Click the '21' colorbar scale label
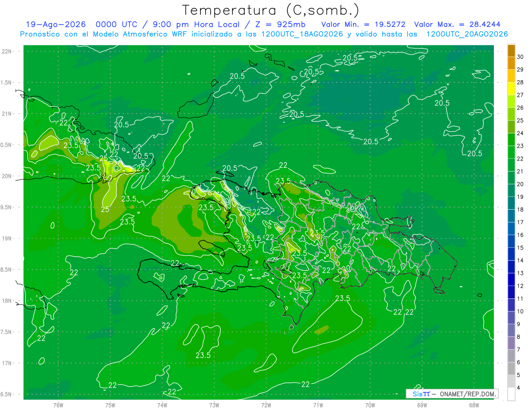The width and height of the screenshot is (532, 411). tap(520, 171)
